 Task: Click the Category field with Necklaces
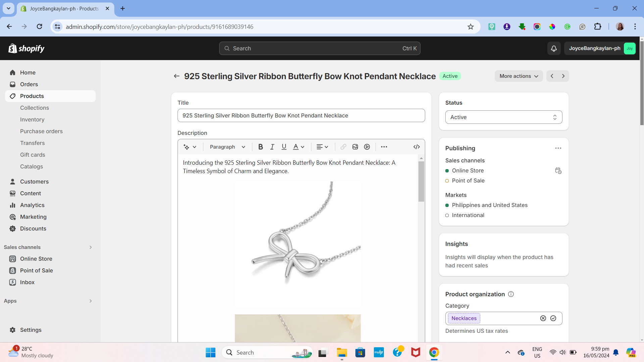click(503, 318)
